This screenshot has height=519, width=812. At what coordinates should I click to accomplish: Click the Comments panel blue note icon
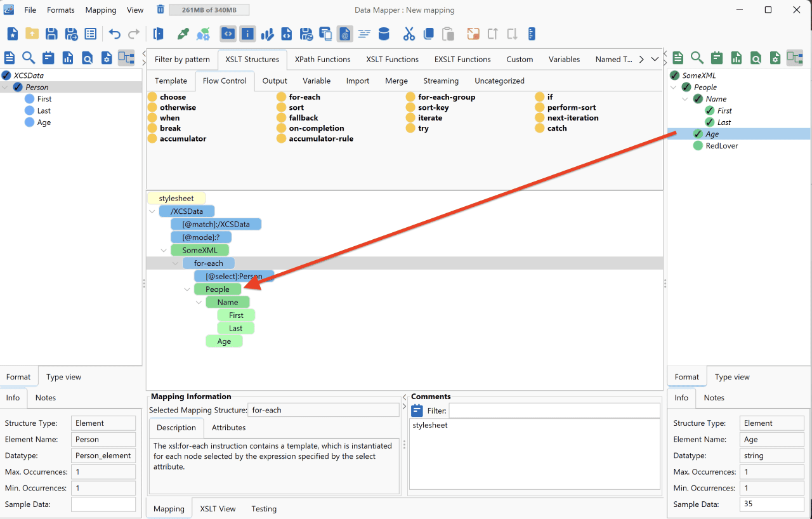[417, 411]
